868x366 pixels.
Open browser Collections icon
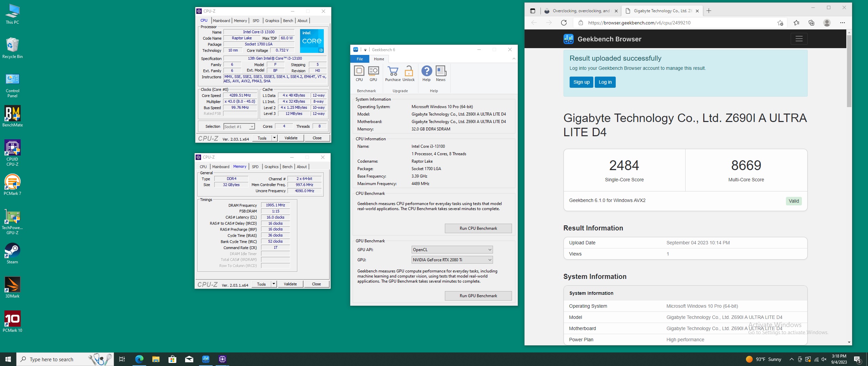point(811,23)
